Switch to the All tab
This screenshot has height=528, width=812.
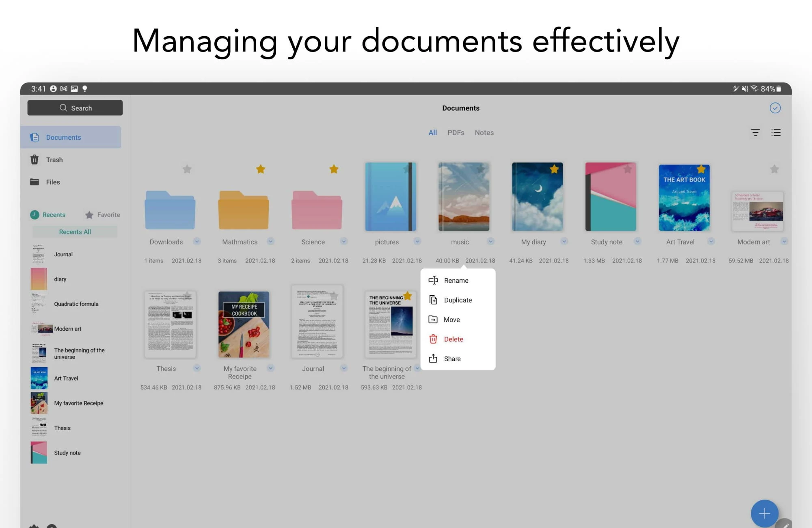pos(433,132)
